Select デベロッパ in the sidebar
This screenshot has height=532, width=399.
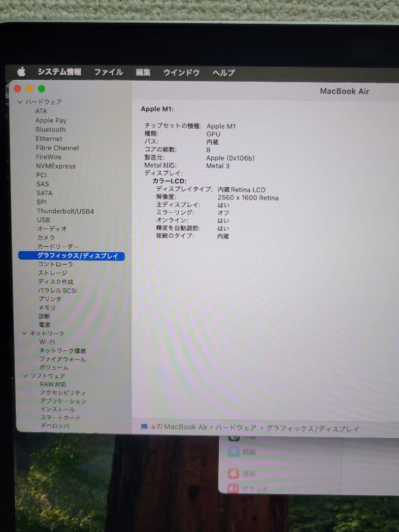pos(55,426)
